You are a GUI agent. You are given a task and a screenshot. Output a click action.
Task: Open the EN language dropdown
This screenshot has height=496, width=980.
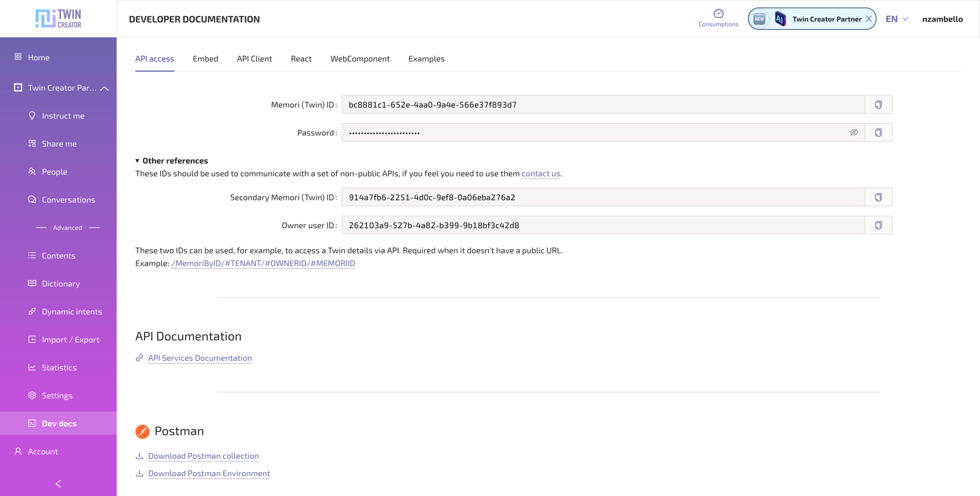[897, 19]
